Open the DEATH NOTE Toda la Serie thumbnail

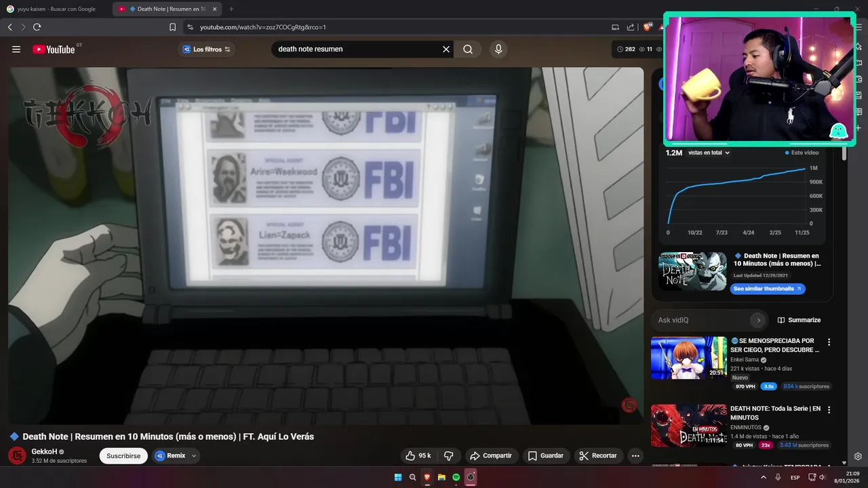pyautogui.click(x=689, y=426)
